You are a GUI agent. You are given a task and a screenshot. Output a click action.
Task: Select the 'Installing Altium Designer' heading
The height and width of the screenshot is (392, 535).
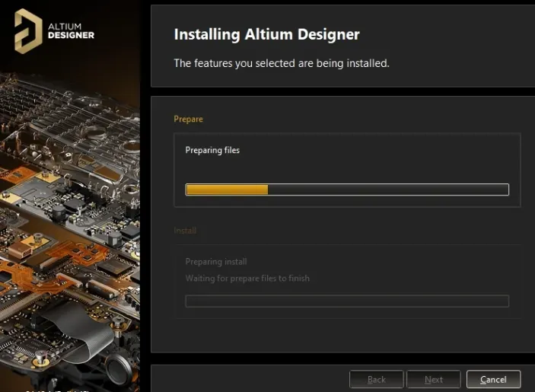[x=266, y=34]
